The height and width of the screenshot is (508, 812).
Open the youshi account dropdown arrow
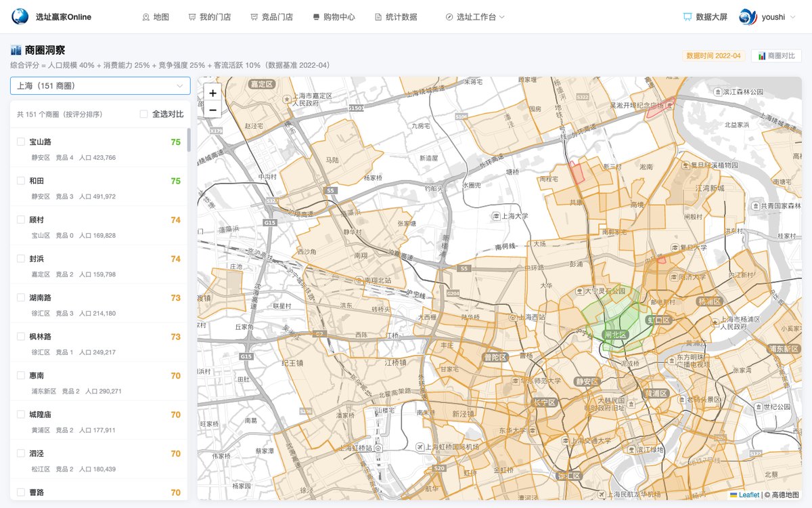[794, 17]
